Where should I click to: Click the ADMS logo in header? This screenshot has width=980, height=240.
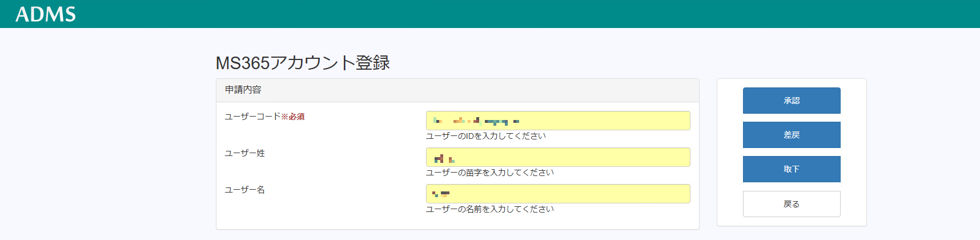(x=46, y=14)
